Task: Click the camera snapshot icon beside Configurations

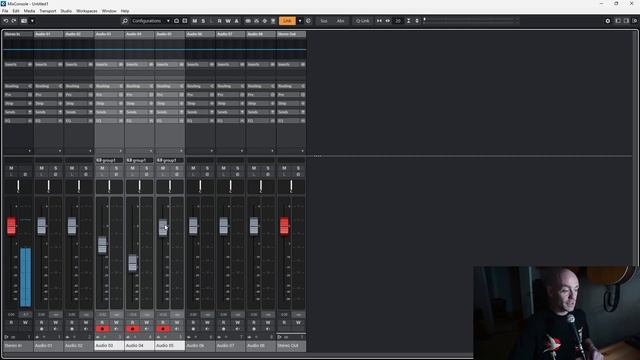Action: [x=176, y=21]
